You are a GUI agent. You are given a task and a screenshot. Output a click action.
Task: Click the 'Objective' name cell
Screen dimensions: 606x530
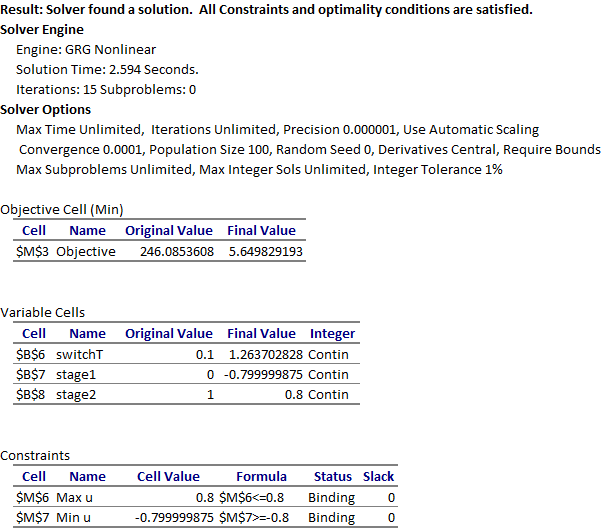(86, 252)
